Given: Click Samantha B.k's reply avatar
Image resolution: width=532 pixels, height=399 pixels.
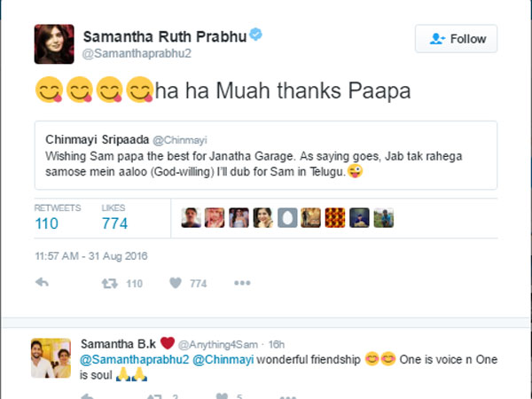Looking at the screenshot, I should point(51,359).
